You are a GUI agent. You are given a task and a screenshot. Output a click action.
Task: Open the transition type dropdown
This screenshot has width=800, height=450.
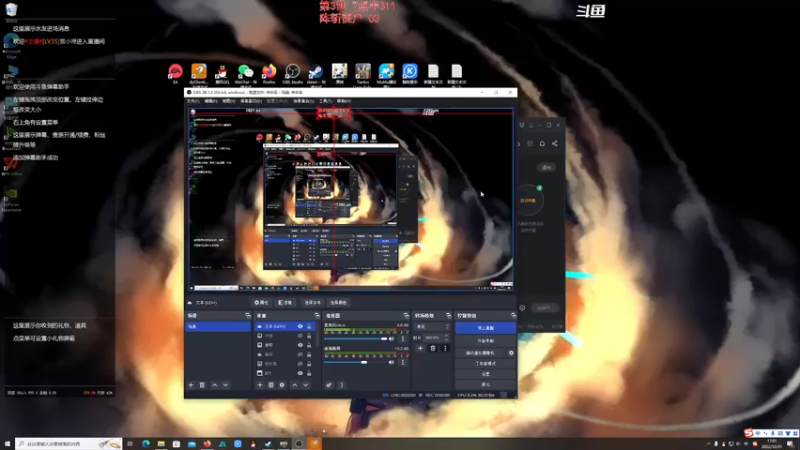coord(433,327)
